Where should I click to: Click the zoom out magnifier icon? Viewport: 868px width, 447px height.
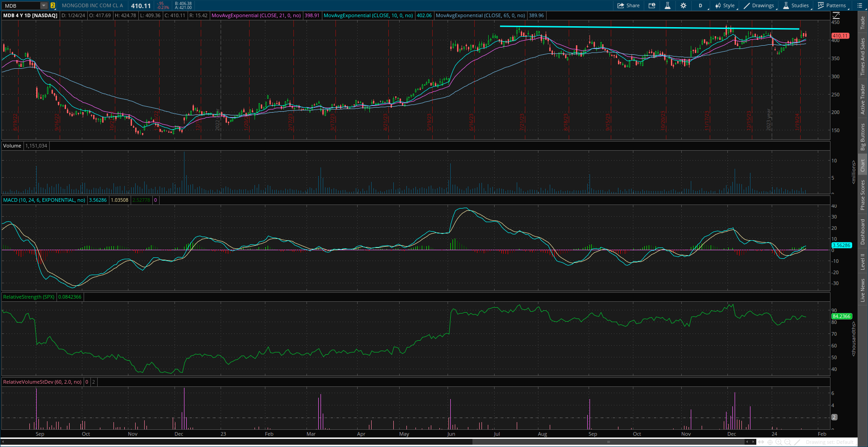tap(788, 442)
